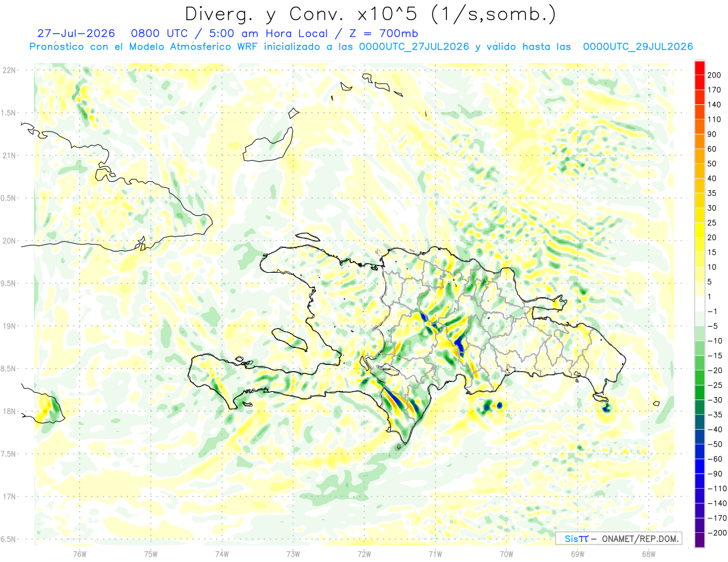Click the colorbar value '-50'

(x=715, y=444)
